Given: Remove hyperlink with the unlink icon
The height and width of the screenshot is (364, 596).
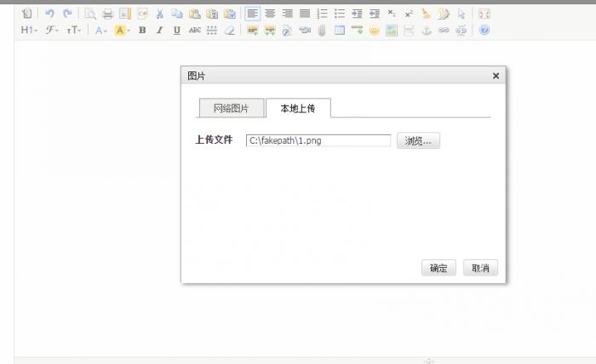Looking at the screenshot, I should [x=461, y=30].
